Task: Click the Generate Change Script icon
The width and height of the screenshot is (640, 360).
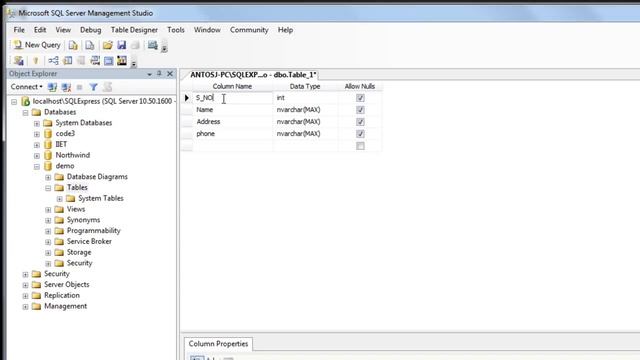Action: [18, 61]
